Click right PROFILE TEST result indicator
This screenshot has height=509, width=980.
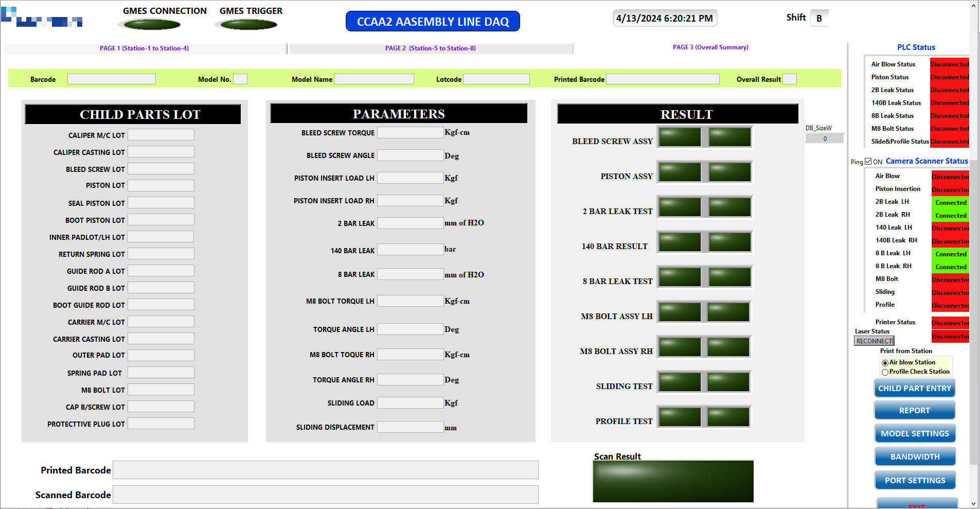(728, 417)
